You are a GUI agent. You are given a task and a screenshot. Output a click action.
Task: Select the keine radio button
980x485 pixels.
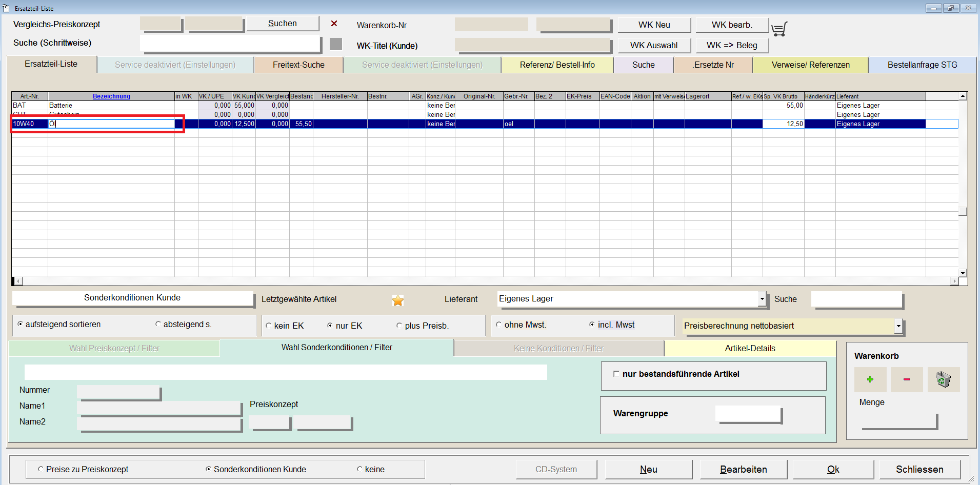coord(359,469)
